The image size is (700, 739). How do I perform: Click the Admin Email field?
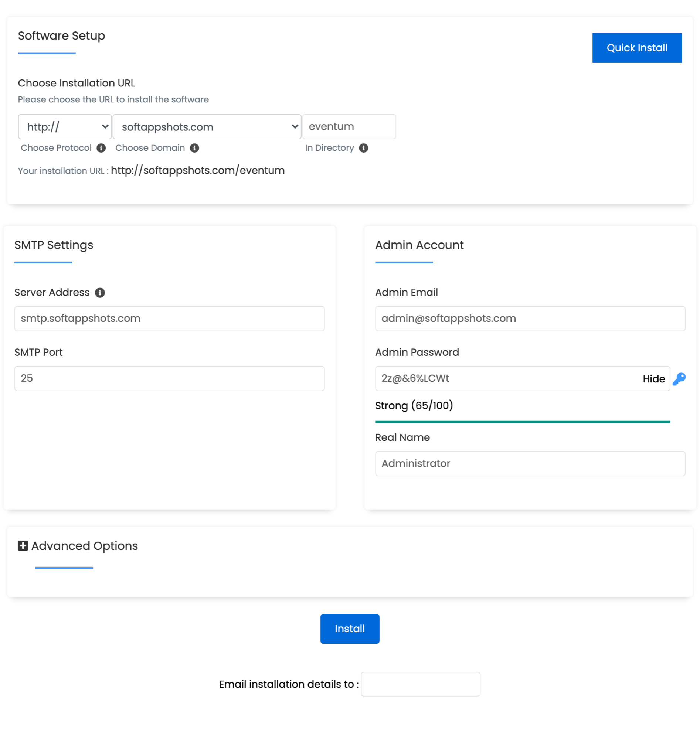point(530,318)
